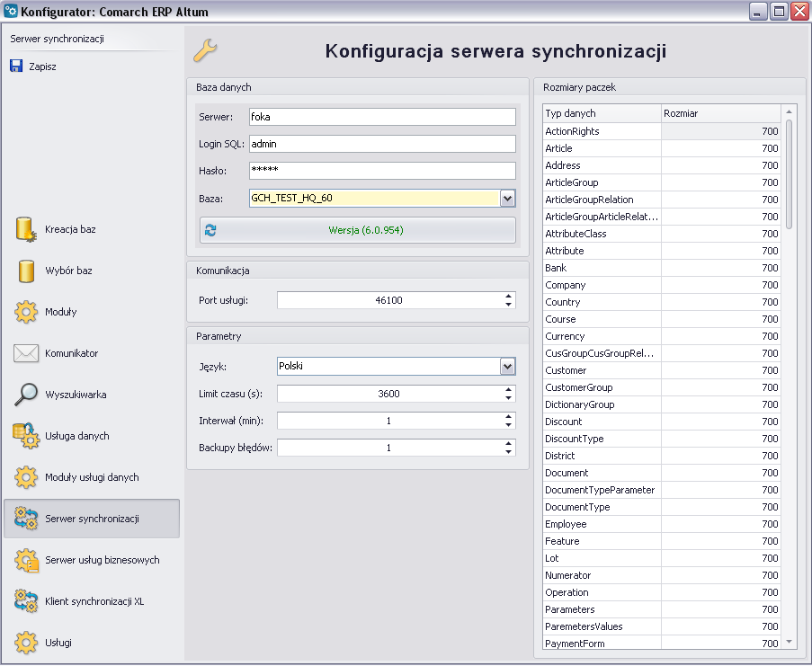Open the Kreacja baz section

pyautogui.click(x=70, y=229)
